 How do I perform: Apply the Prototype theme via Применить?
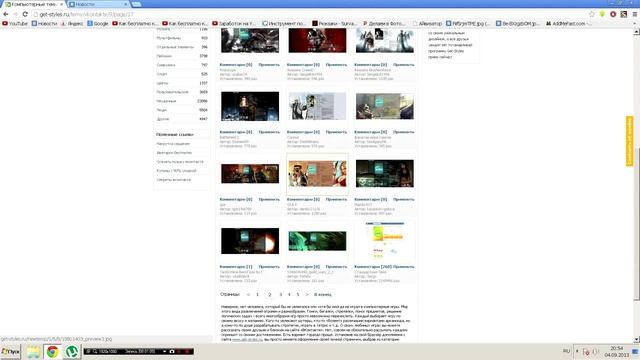[269, 65]
